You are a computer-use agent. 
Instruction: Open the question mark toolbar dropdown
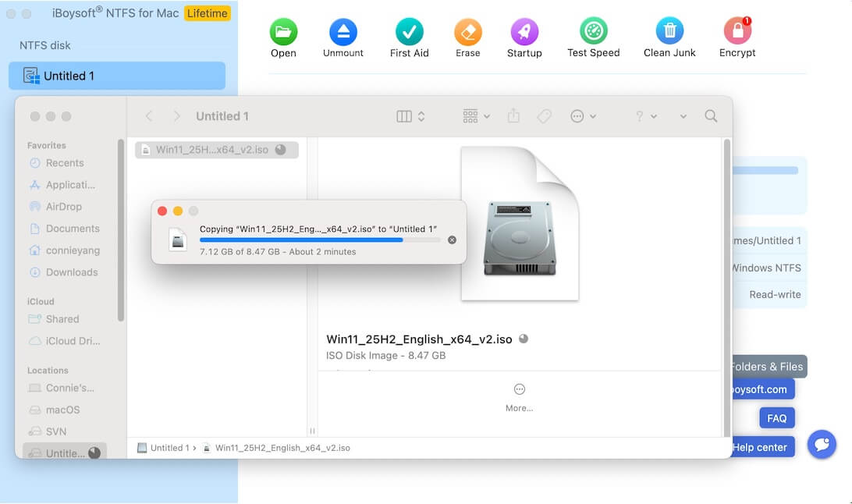(x=646, y=116)
